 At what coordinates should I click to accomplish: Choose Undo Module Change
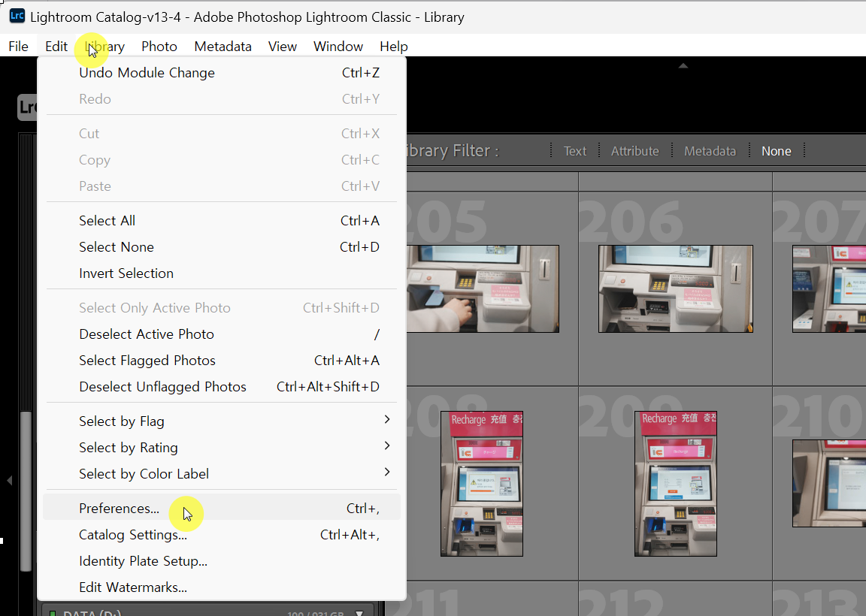tap(222, 73)
